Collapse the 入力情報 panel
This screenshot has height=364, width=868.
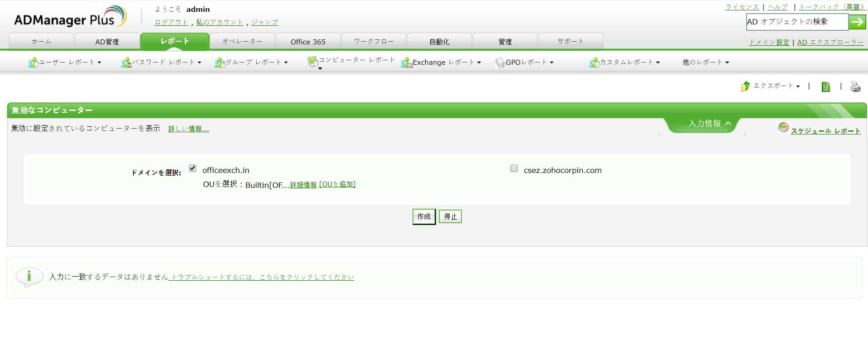pyautogui.click(x=710, y=124)
